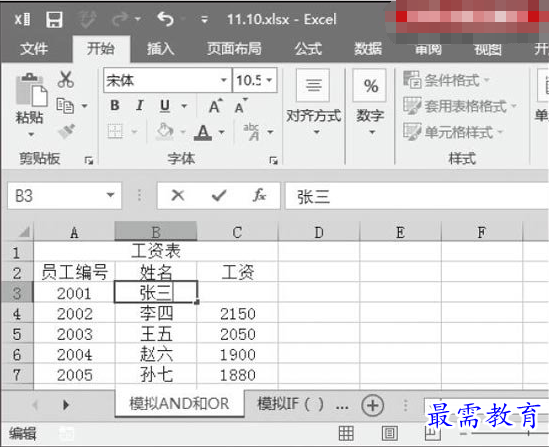The width and height of the screenshot is (549, 447).
Task: Switch to the 插入 ribbon tab
Action: [160, 49]
